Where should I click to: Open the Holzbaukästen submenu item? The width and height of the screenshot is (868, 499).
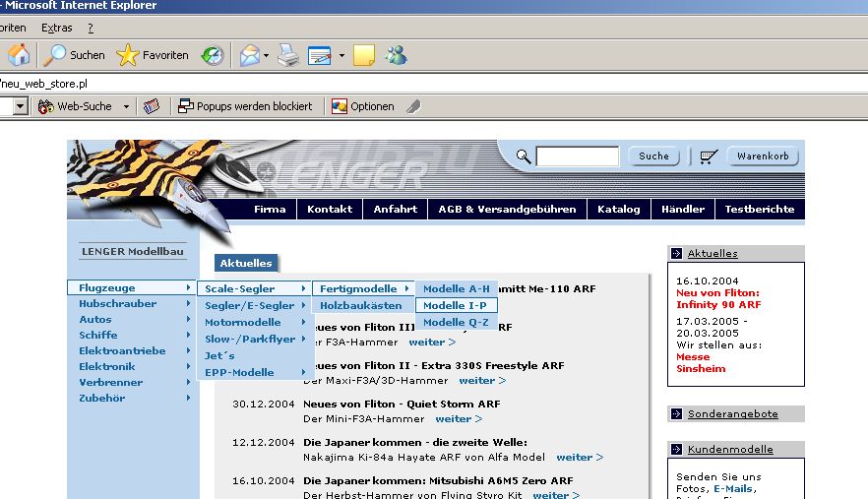click(360, 305)
